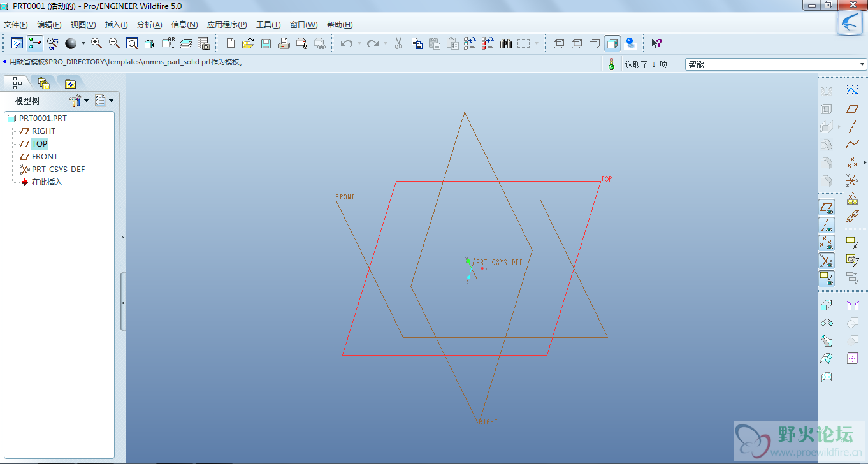The image size is (868, 464).
Task: Open the 工具(T) menu
Action: click(268, 25)
